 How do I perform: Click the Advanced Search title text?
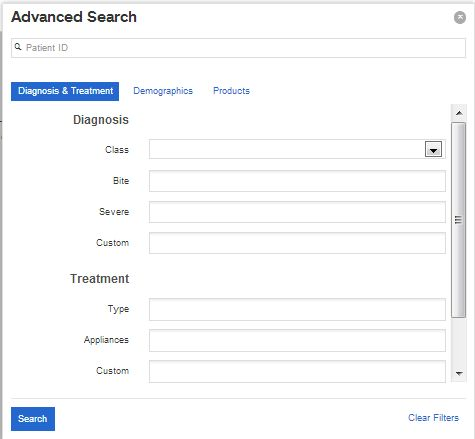74,17
